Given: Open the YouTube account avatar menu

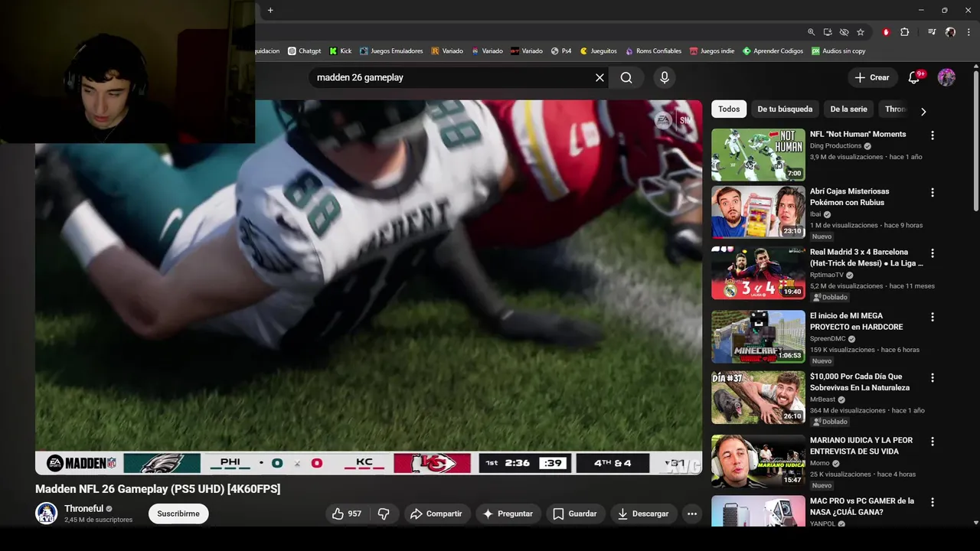Looking at the screenshot, I should [x=946, y=77].
